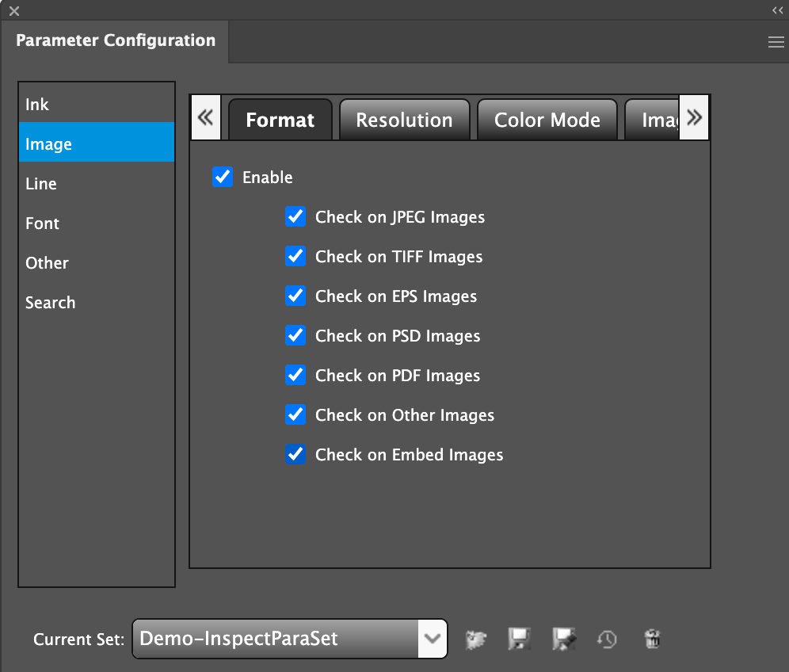Image resolution: width=789 pixels, height=672 pixels.
Task: Select the Font category in the sidebar
Action: coord(42,223)
